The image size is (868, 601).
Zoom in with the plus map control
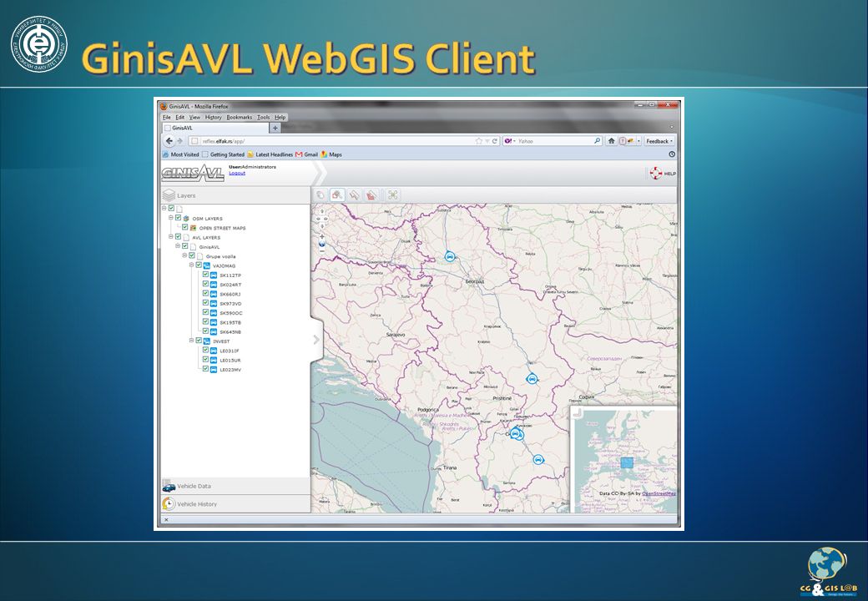point(321,236)
